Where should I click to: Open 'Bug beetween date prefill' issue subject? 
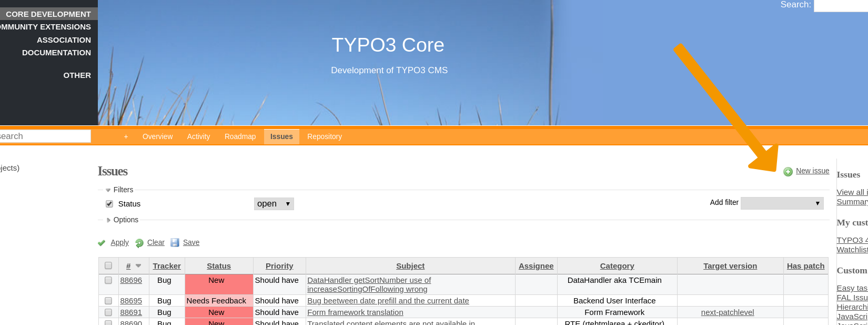pos(388,301)
